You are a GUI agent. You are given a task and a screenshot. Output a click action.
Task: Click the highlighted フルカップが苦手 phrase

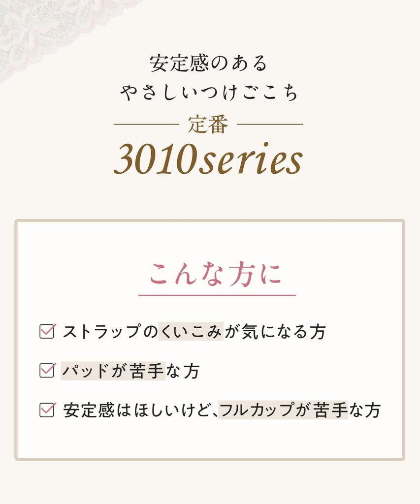point(283,410)
